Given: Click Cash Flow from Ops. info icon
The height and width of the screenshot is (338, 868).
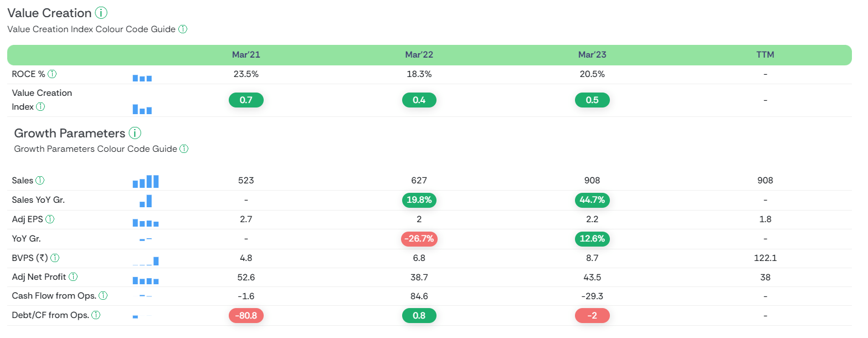Looking at the screenshot, I should pyautogui.click(x=103, y=296).
